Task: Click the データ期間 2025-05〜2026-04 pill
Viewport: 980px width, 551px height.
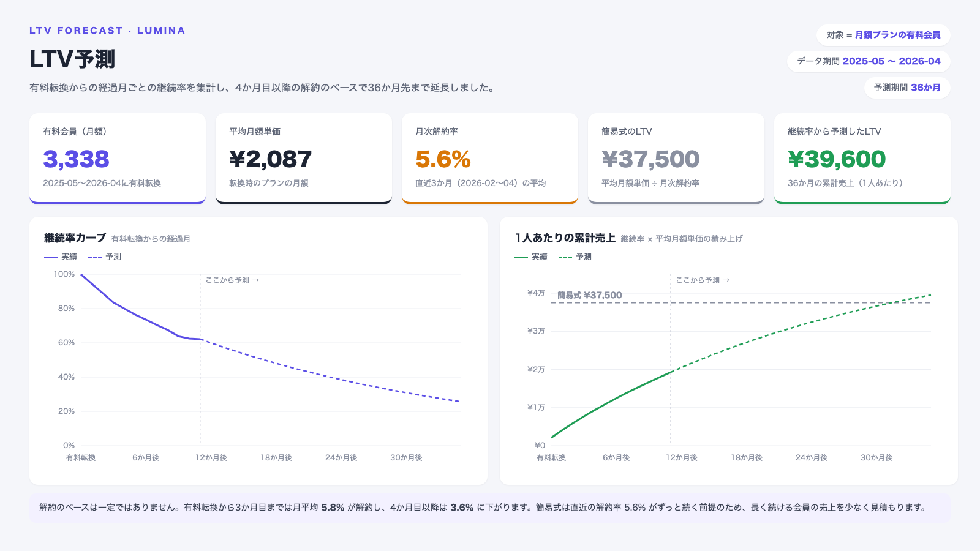Action: (869, 61)
